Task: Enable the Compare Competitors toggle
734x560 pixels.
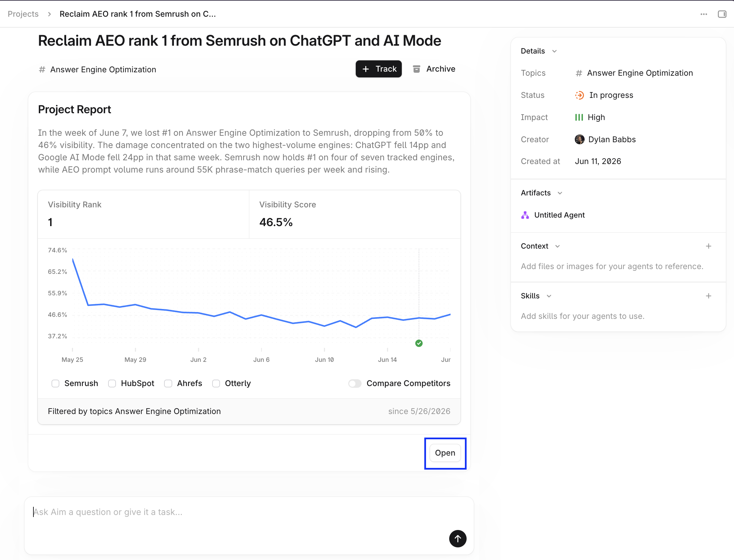Action: tap(355, 383)
